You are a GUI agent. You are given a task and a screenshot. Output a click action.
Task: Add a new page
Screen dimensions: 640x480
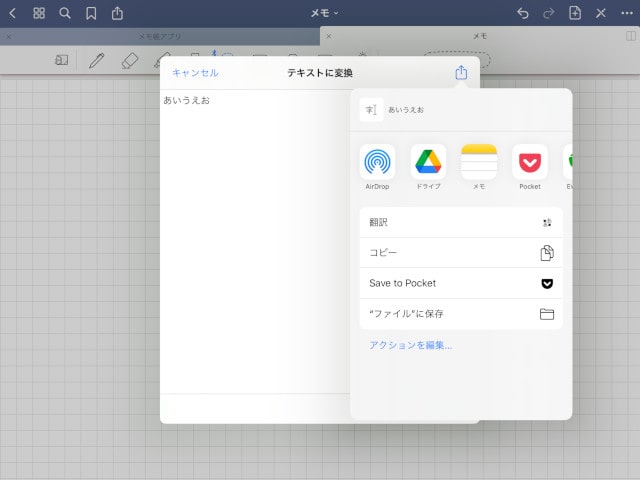click(575, 13)
